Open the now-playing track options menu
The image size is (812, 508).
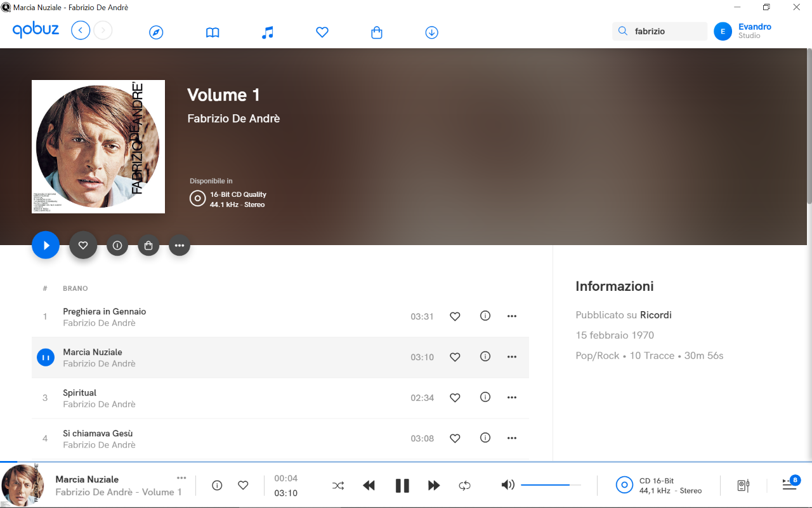(181, 478)
